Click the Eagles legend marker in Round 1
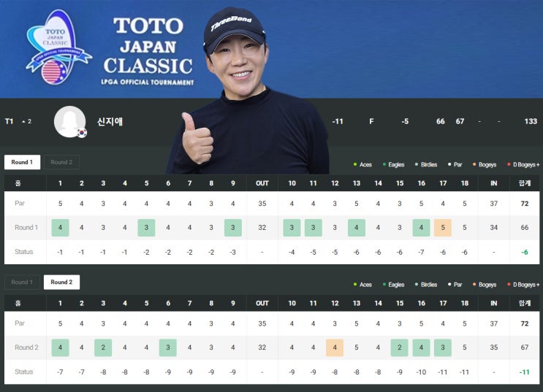The image size is (543, 392). click(x=384, y=164)
